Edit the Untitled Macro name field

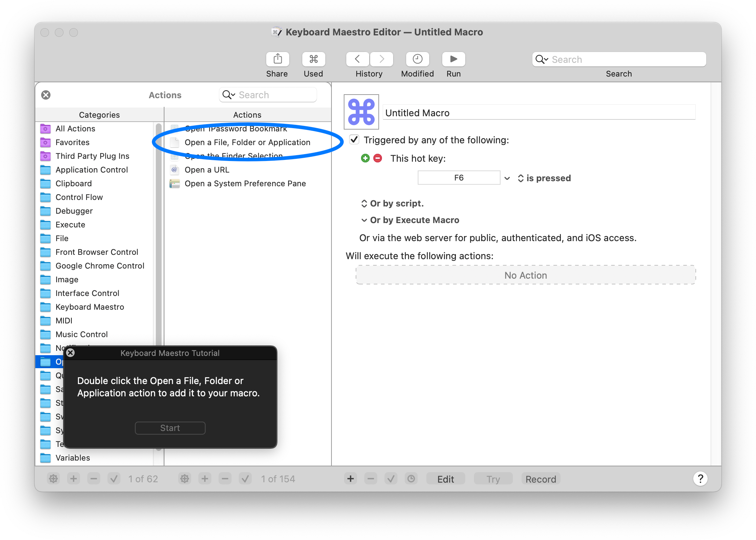pyautogui.click(x=539, y=113)
